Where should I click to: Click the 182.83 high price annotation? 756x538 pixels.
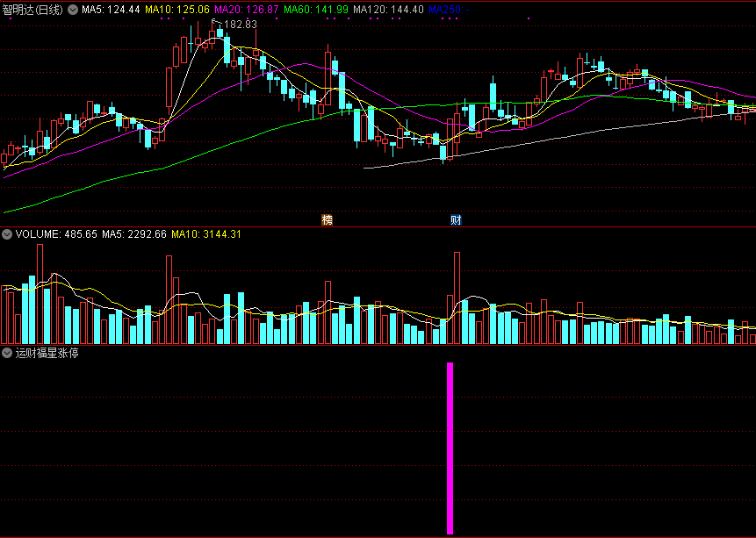241,25
